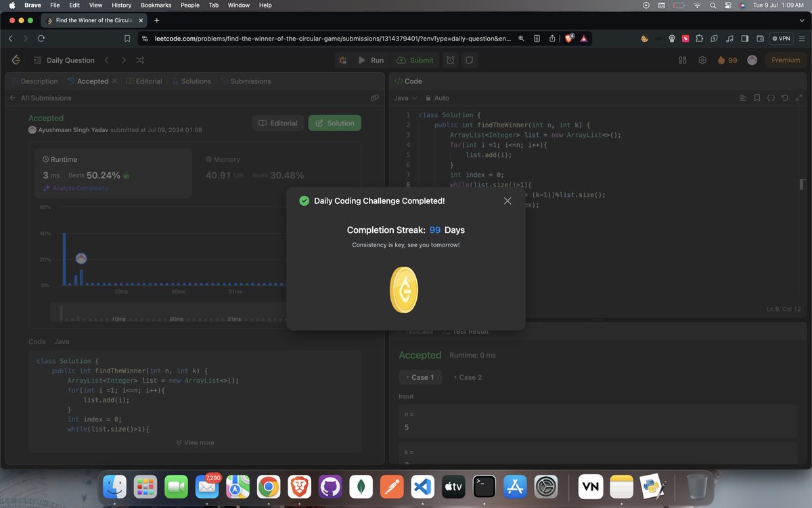
Task: Open the notes sticky icon
Action: tap(469, 60)
